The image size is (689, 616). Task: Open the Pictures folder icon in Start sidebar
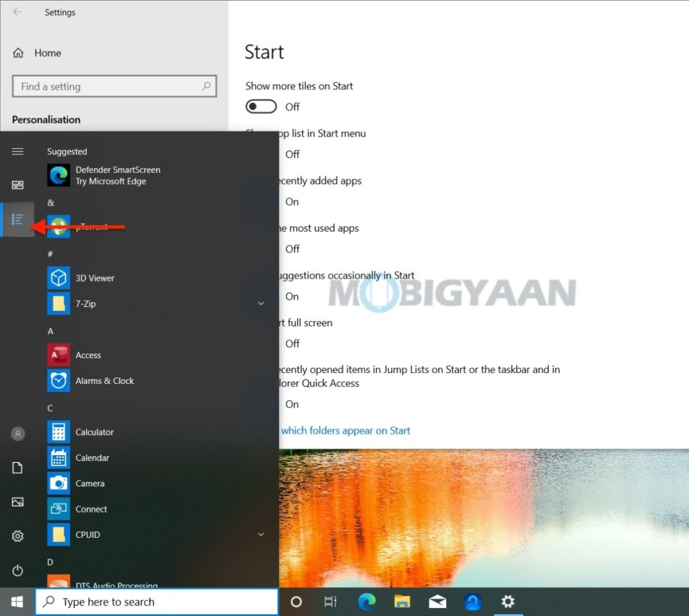click(17, 502)
